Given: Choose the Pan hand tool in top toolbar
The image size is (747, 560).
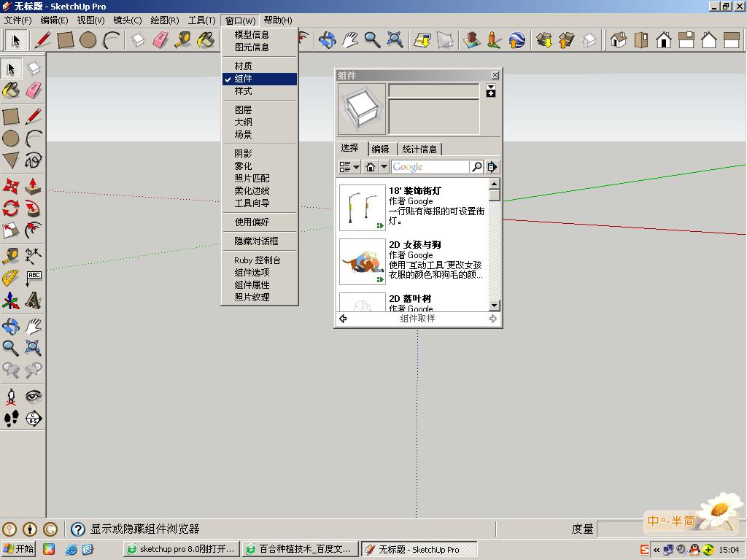Looking at the screenshot, I should pyautogui.click(x=349, y=40).
